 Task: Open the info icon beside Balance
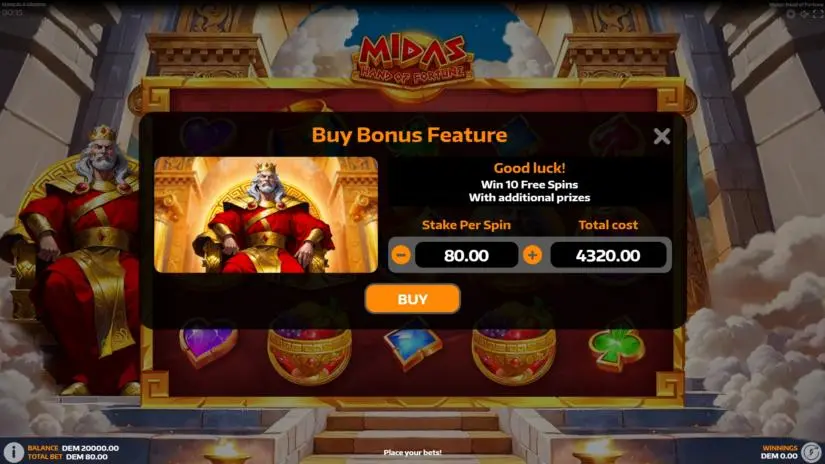[13, 451]
